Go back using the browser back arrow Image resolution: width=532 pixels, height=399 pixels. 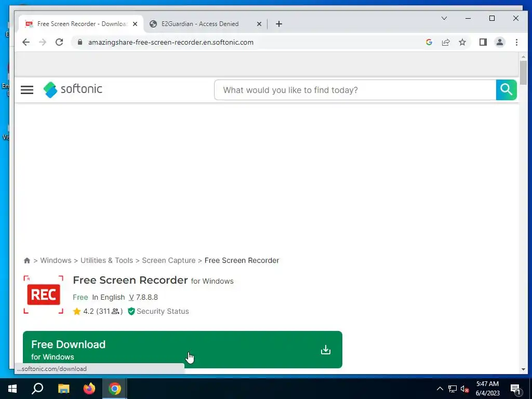26,42
